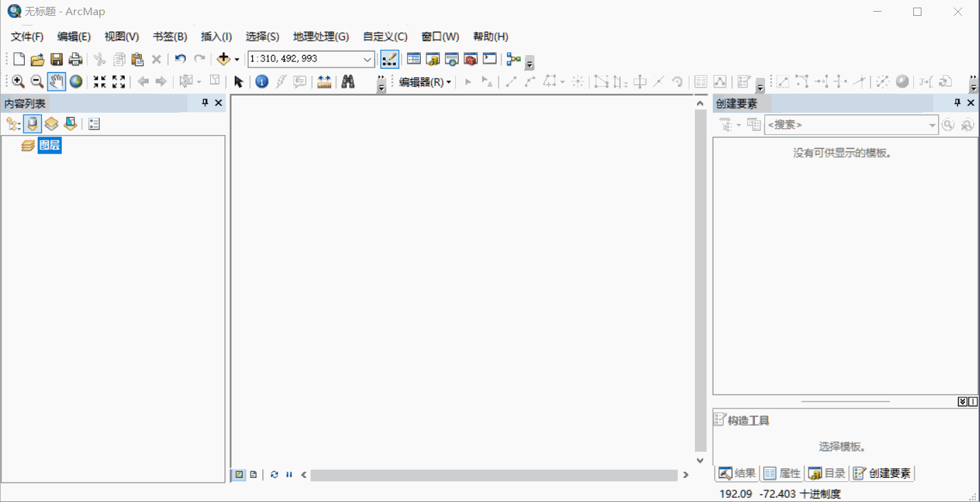The width and height of the screenshot is (980, 502).
Task: Open the 视图(V) menu
Action: [122, 36]
